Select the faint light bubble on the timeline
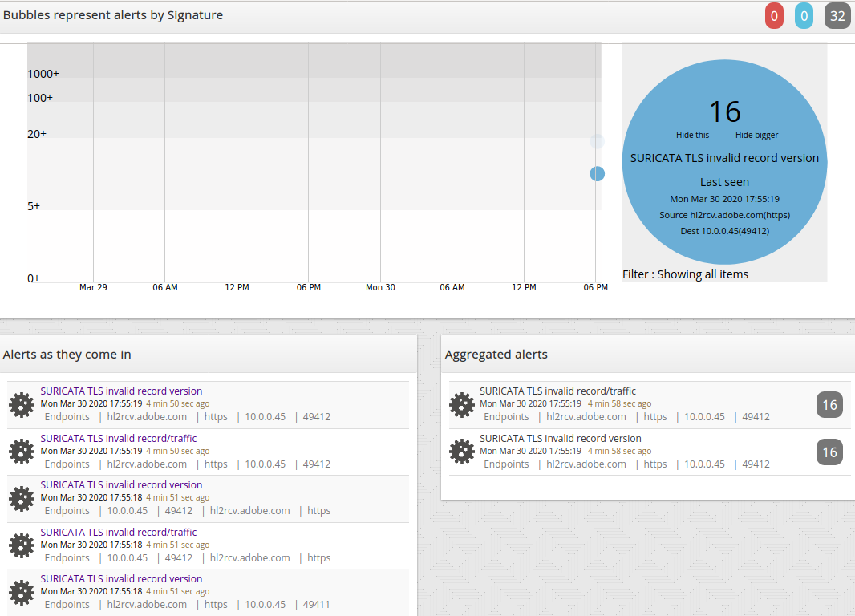Image resolution: width=855 pixels, height=616 pixels. tap(597, 142)
